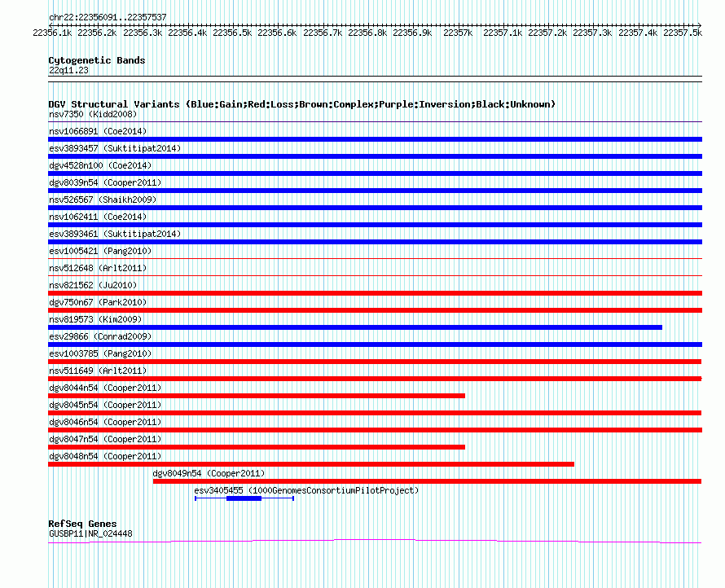Click esv3405455 (1000GenomesConsortiumPilotProject) label
The image size is (725, 588).
(306, 490)
